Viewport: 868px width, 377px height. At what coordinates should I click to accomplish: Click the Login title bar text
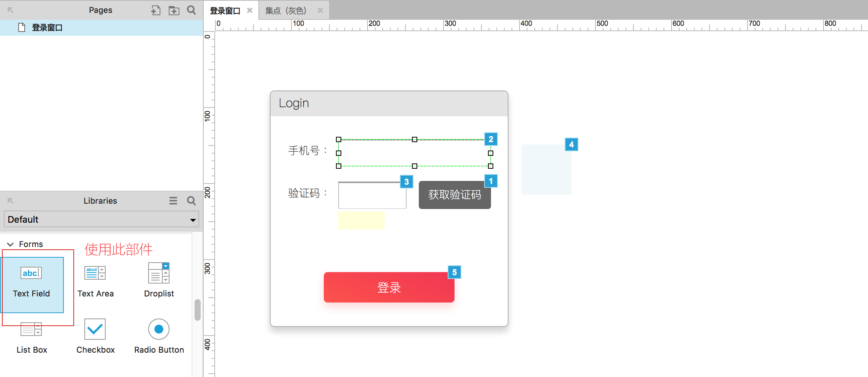294,103
